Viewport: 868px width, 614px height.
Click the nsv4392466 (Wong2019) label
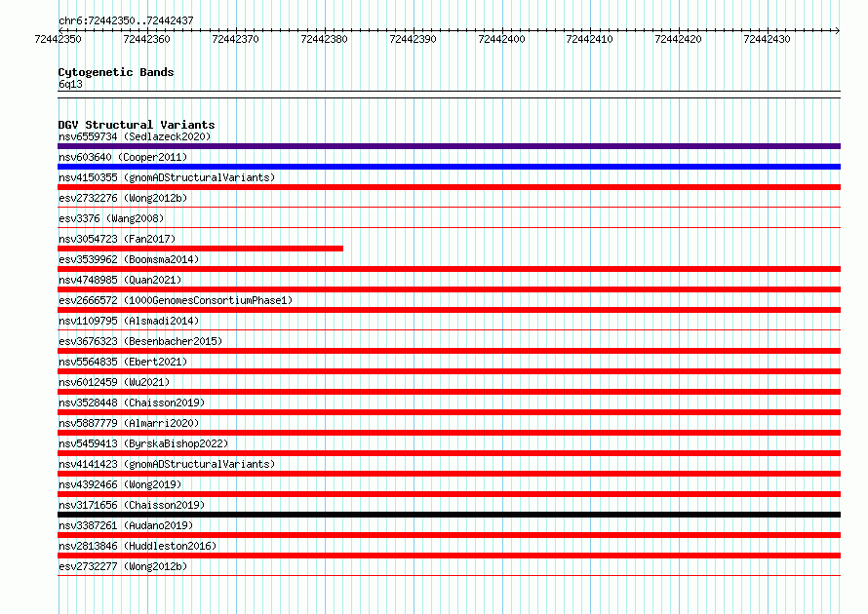[120, 484]
